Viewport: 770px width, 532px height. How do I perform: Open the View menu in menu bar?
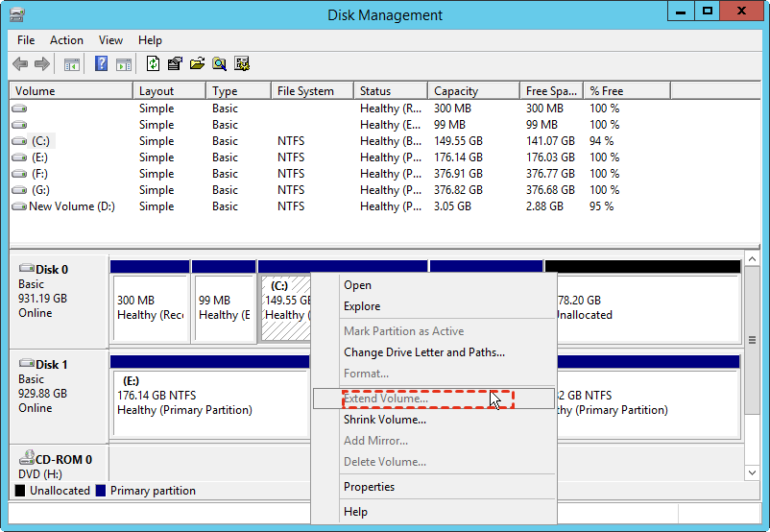110,40
